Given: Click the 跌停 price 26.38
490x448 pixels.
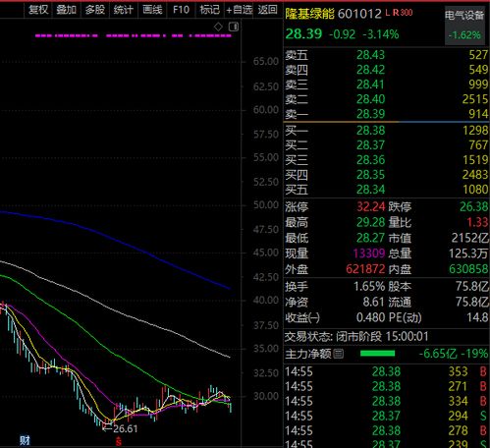Looking at the screenshot, I should (473, 206).
